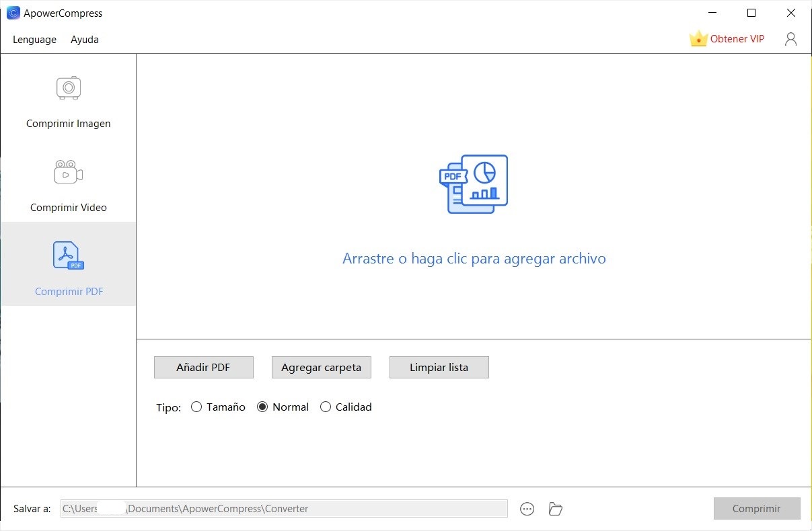Click the three-dots browse output path icon

527,509
